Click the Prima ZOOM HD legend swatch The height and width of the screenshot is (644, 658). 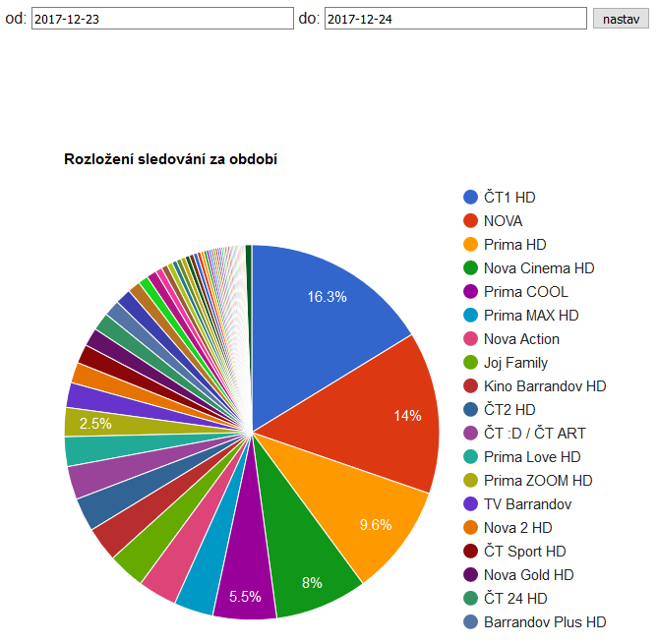tap(470, 481)
